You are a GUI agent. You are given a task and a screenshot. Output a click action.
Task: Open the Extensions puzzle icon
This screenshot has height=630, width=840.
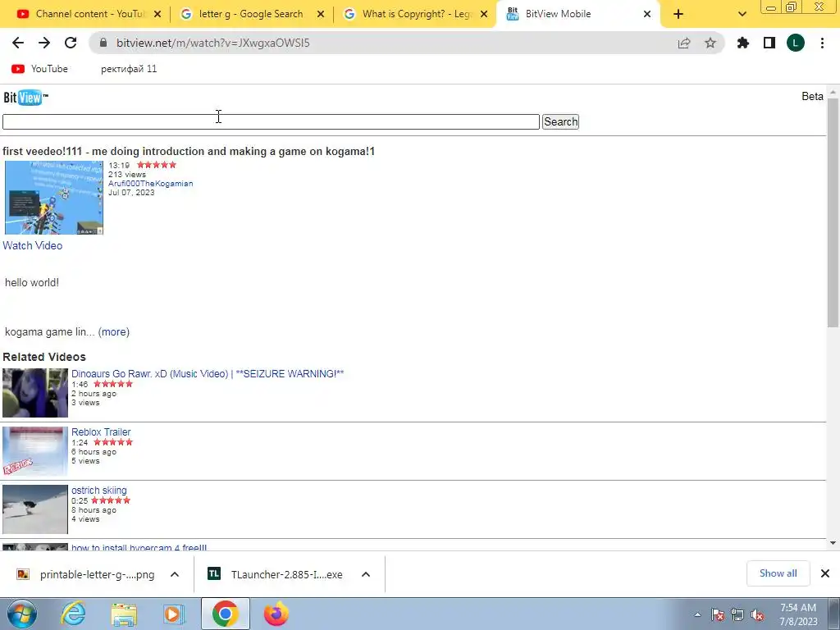(x=743, y=43)
